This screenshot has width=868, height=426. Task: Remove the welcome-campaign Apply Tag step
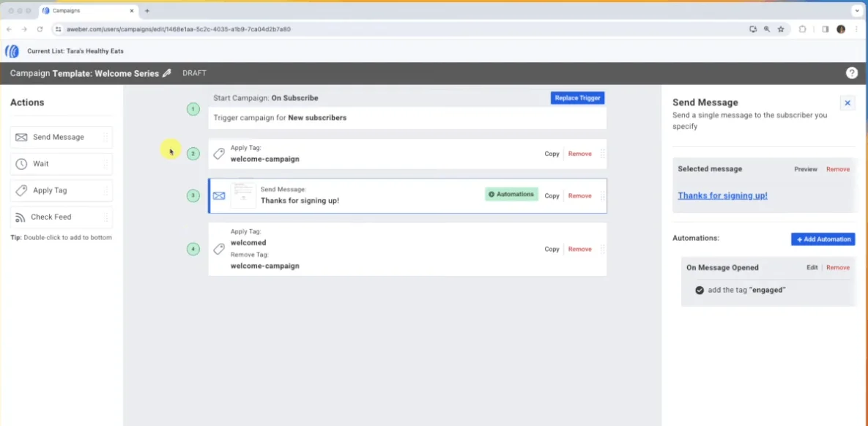[x=579, y=154]
